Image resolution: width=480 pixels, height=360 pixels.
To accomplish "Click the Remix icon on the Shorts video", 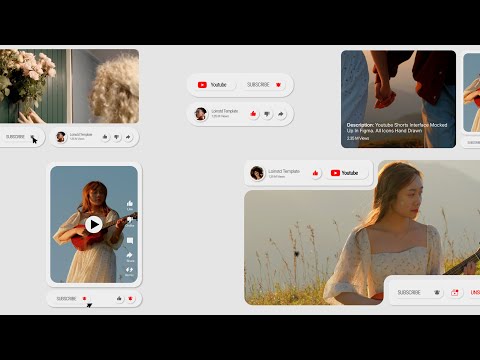I will pos(129,270).
